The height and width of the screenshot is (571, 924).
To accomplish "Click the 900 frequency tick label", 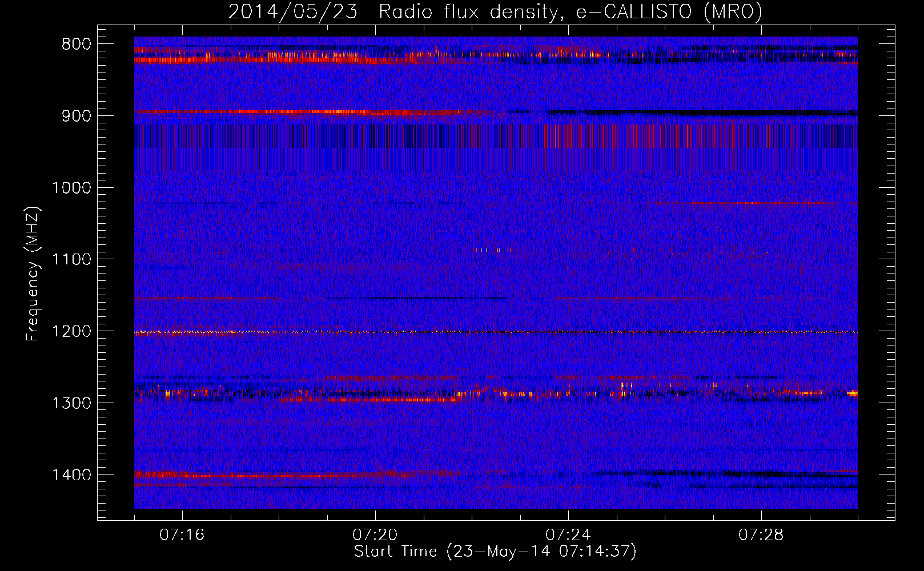I will coord(76,116).
